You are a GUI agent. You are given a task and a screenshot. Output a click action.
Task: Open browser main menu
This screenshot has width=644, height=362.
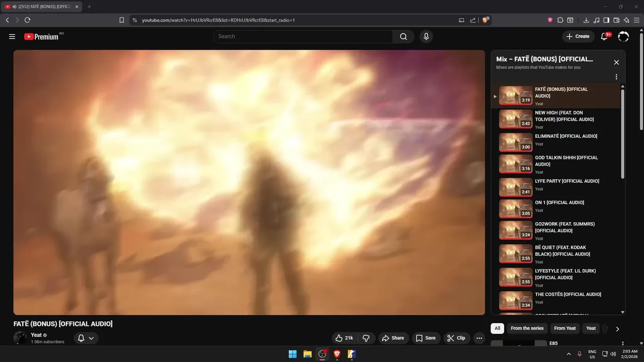(636, 20)
